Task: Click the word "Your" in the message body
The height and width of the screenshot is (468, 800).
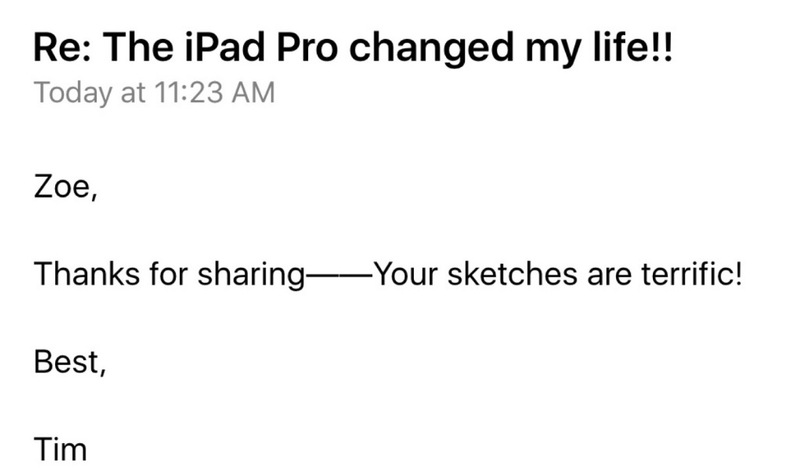Action: (x=406, y=274)
